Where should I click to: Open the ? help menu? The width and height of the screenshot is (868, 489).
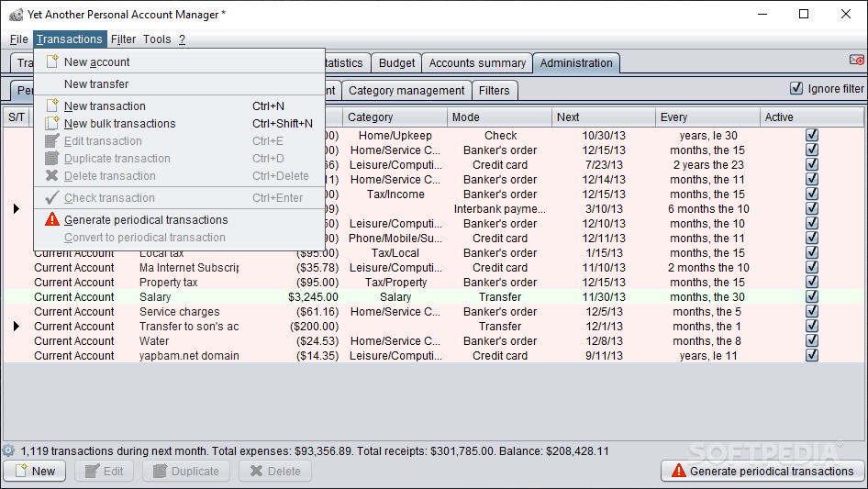click(182, 39)
